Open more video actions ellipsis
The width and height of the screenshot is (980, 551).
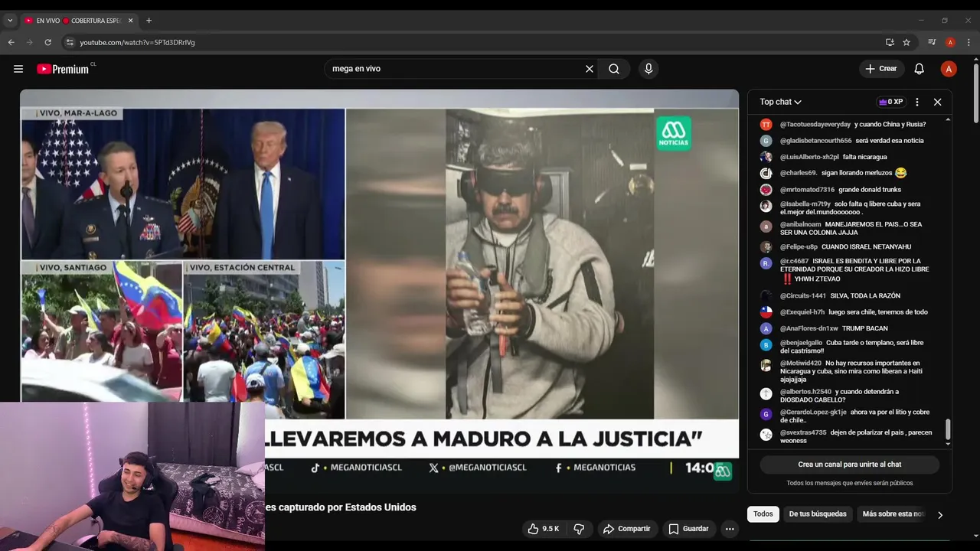tap(730, 529)
